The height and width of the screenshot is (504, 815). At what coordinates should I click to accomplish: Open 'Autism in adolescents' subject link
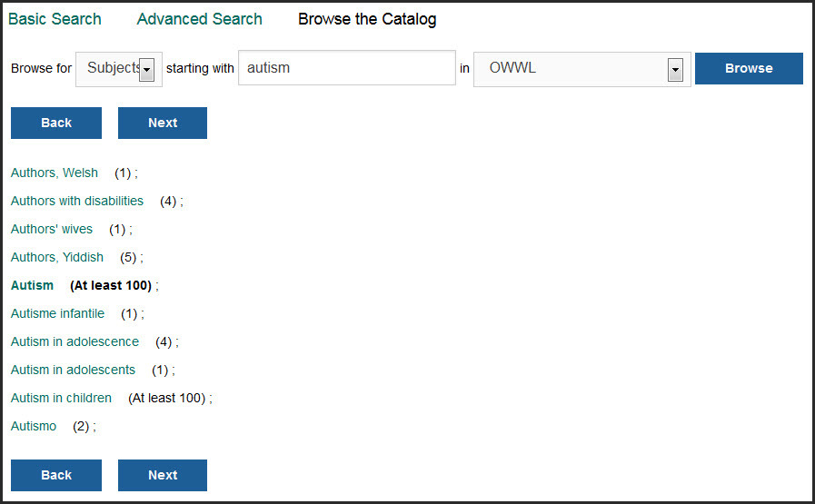(74, 370)
